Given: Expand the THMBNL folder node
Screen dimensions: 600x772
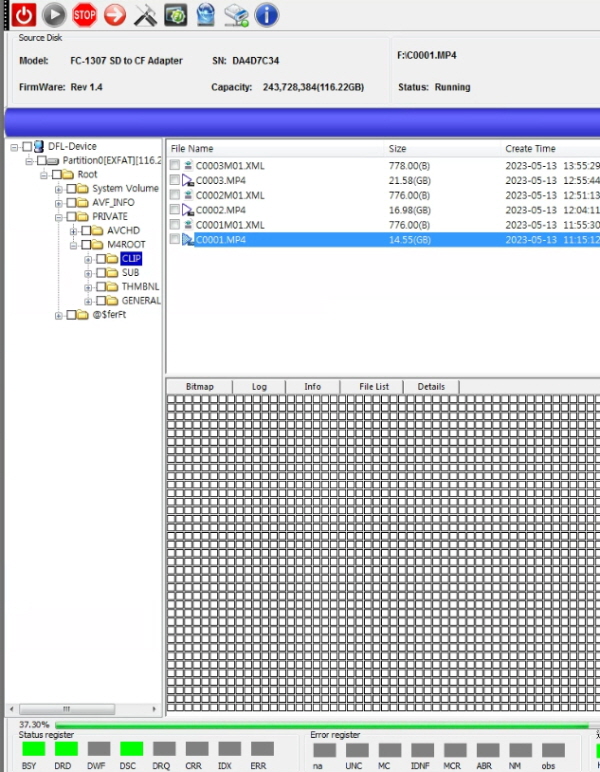Looking at the screenshot, I should pyautogui.click(x=88, y=287).
